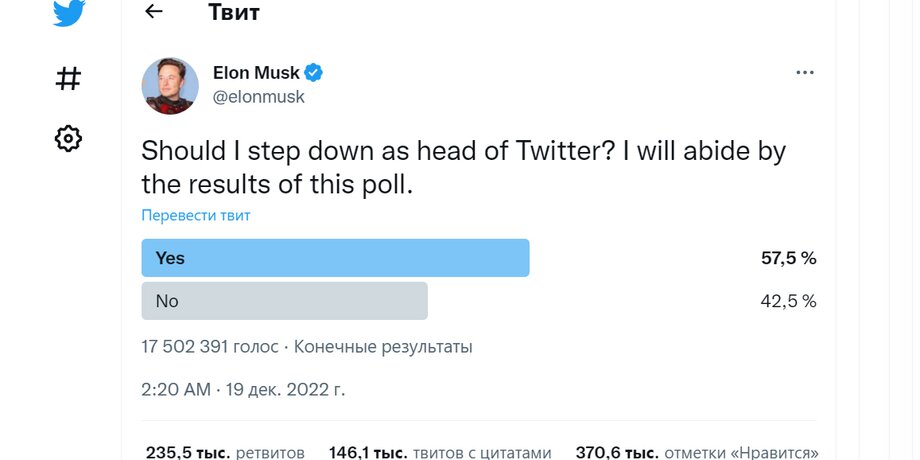
Task: Click the blue verified badge
Action: click(x=313, y=73)
